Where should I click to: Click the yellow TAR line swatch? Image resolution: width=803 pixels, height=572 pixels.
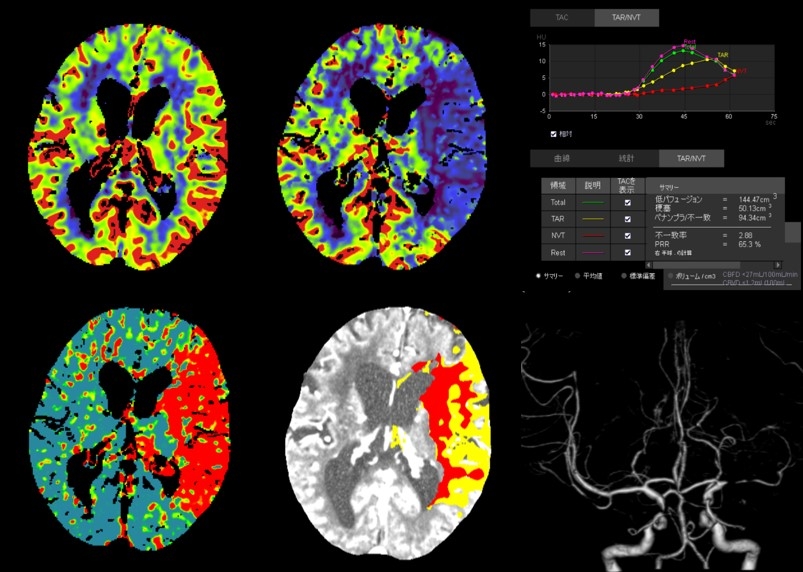pyautogui.click(x=592, y=219)
